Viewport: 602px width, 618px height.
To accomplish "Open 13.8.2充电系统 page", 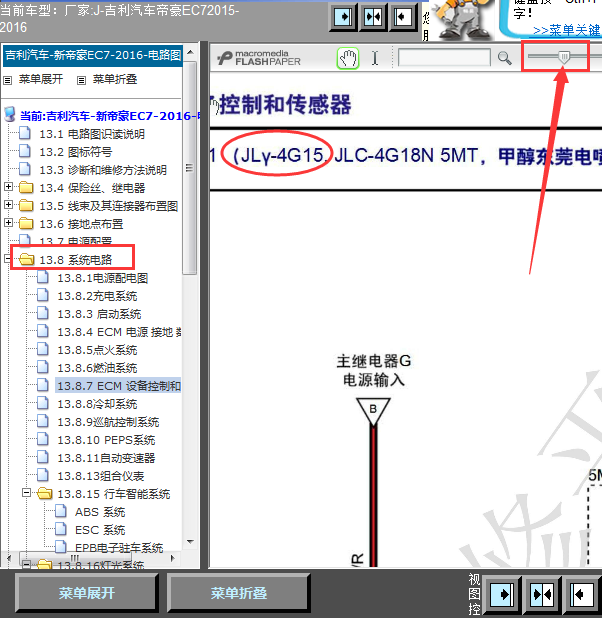I will tap(97, 296).
